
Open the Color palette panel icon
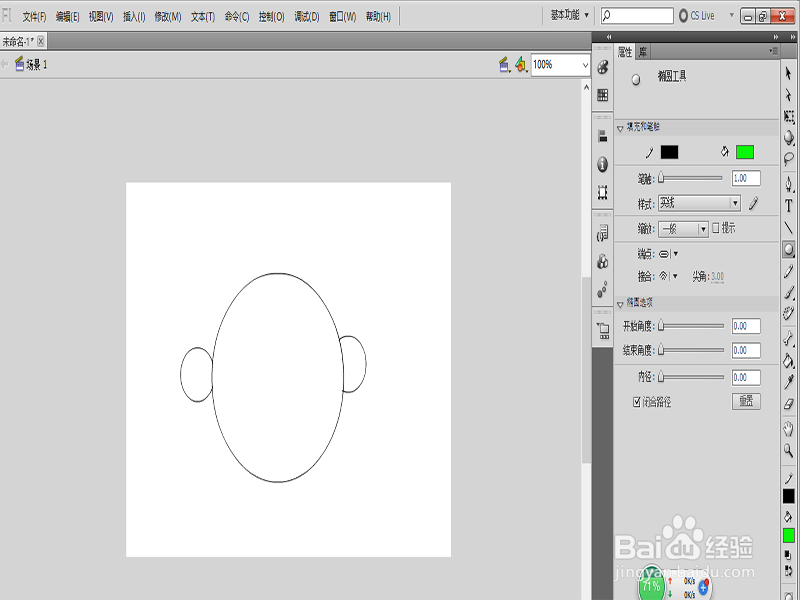603,67
